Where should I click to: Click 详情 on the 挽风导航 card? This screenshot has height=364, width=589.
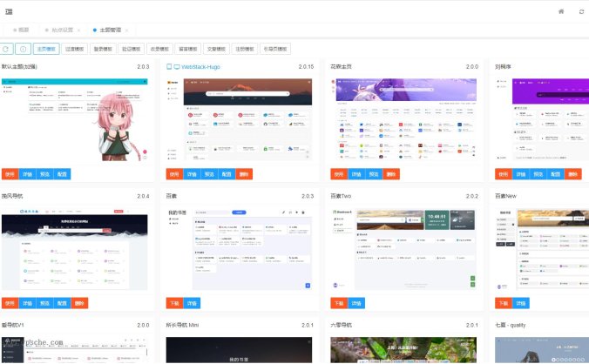pyautogui.click(x=27, y=303)
